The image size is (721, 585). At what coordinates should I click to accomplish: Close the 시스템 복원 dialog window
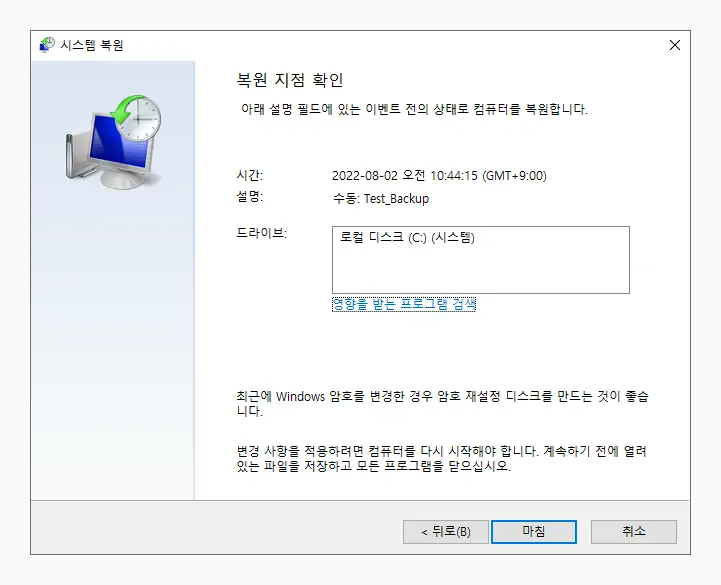point(675,45)
